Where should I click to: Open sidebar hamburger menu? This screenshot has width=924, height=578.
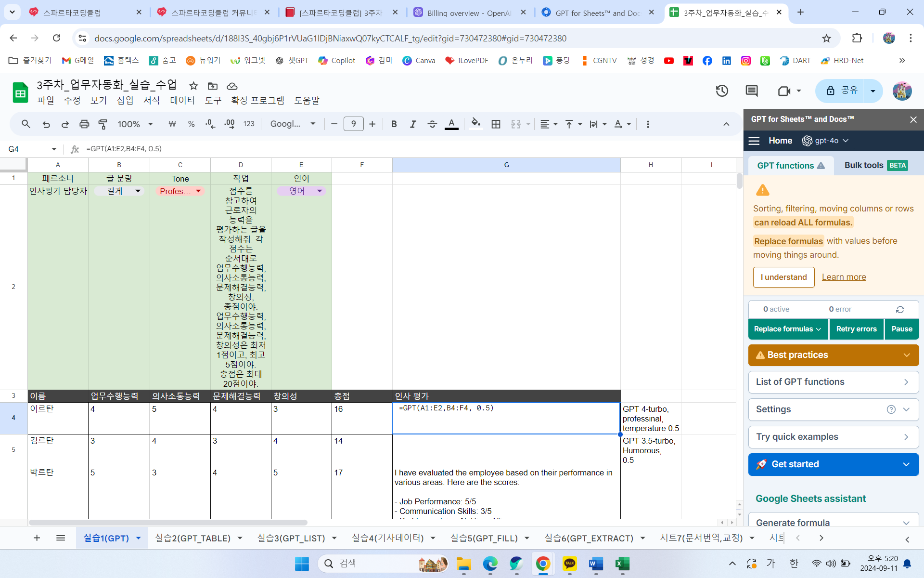coord(754,141)
